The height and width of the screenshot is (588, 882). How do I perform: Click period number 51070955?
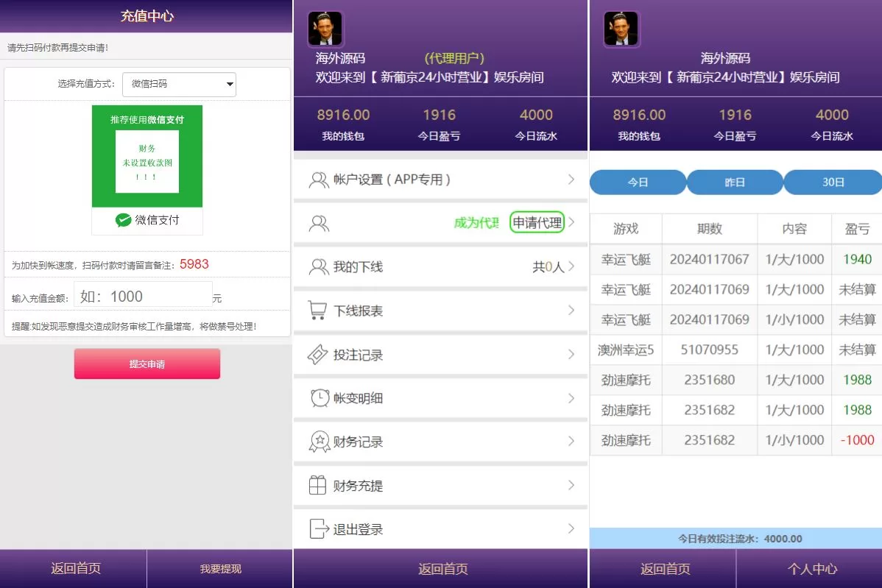coord(709,350)
